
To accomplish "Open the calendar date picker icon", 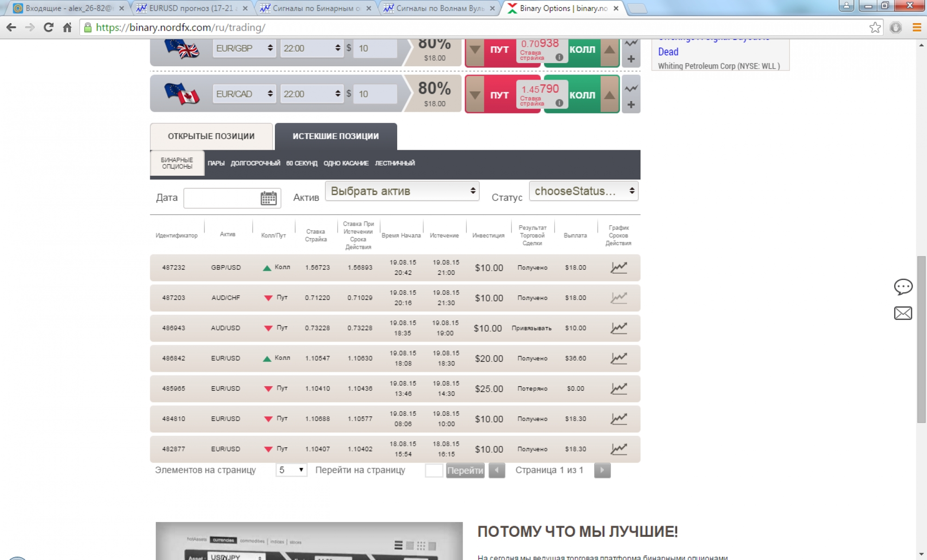I will tap(268, 198).
